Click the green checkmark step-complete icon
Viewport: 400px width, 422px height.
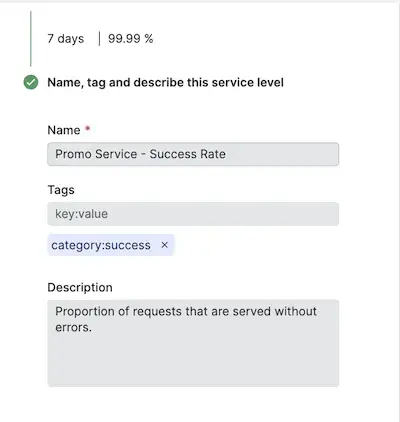(x=31, y=82)
